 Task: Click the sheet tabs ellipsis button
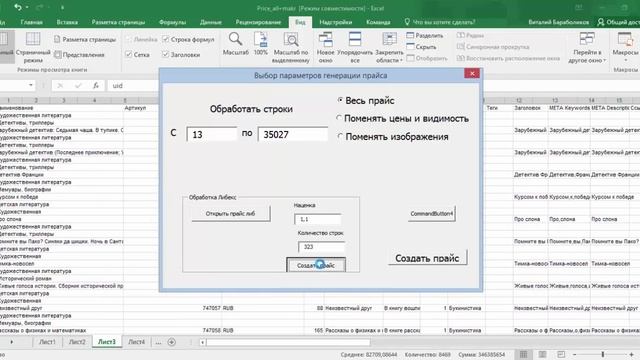coord(158,342)
